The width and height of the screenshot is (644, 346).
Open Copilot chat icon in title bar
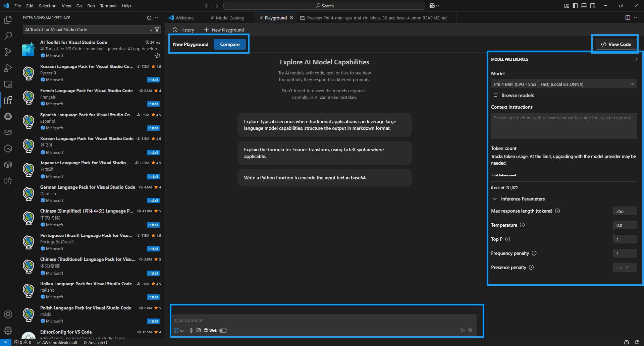[x=432, y=6]
